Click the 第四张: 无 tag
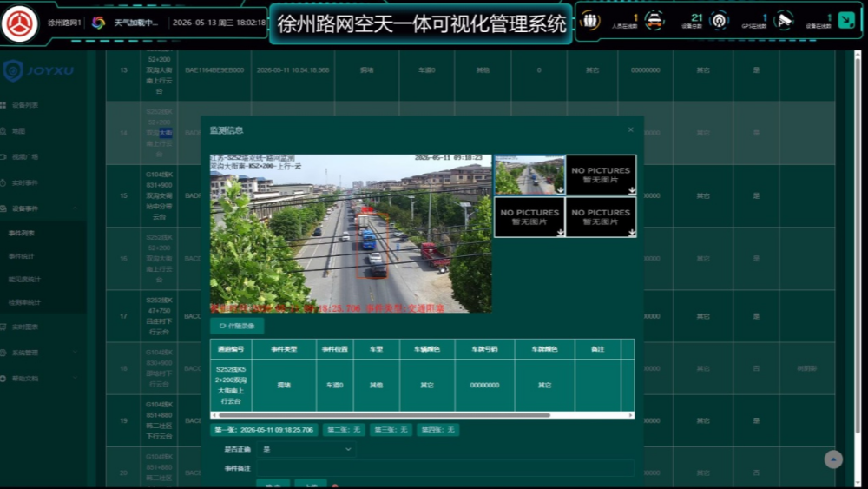Viewport: 868px width, 489px height. click(437, 430)
